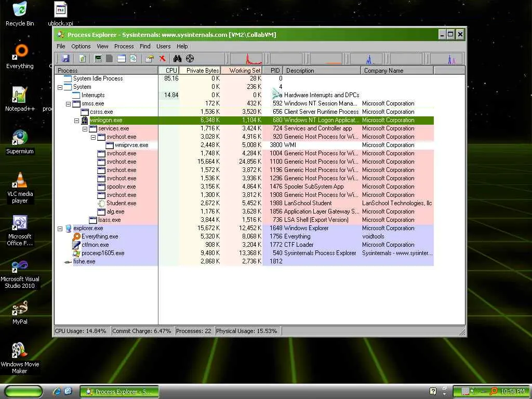Sort by the CPU column header
Image resolution: width=532 pixels, height=399 pixels.
(168, 71)
